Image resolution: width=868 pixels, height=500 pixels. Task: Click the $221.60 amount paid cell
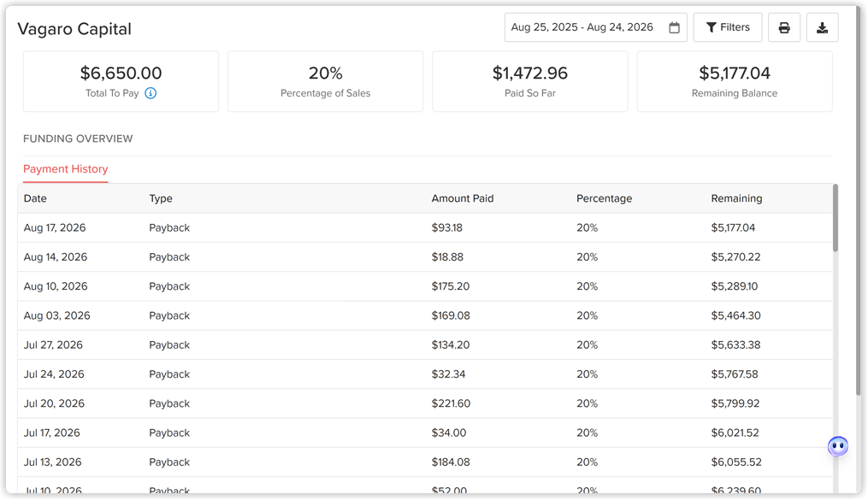(x=451, y=403)
